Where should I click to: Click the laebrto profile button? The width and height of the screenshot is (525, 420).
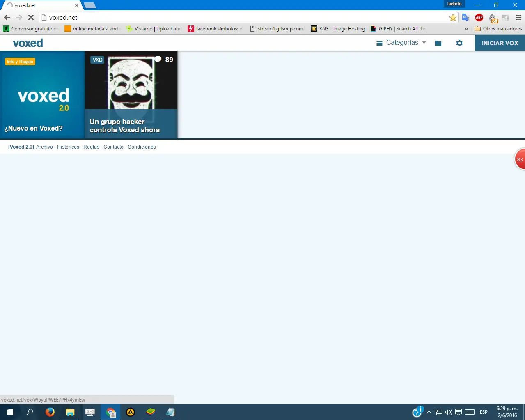coord(454,4)
